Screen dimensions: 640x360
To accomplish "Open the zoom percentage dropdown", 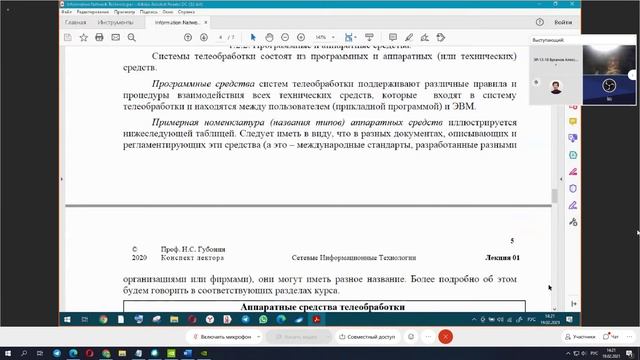I will coord(333,38).
